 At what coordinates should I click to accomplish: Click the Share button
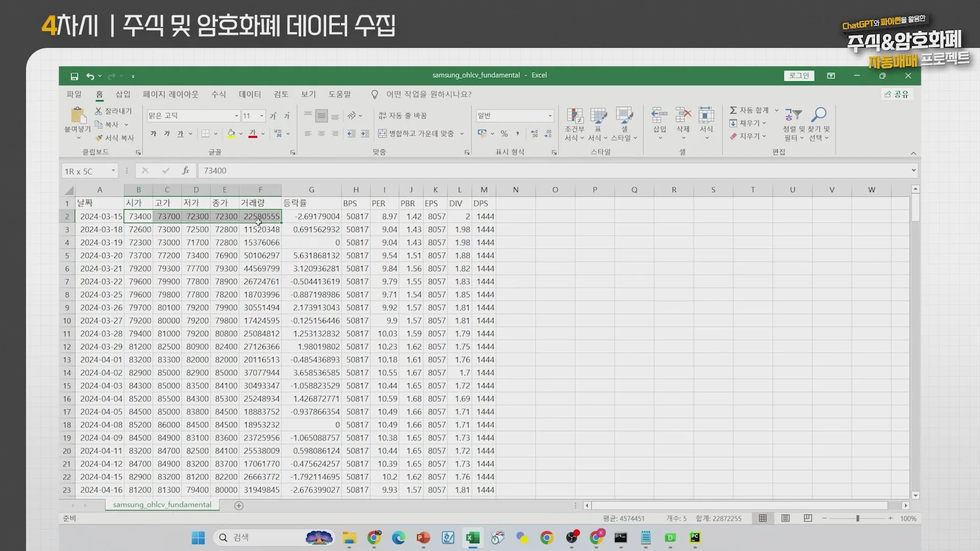(x=897, y=94)
